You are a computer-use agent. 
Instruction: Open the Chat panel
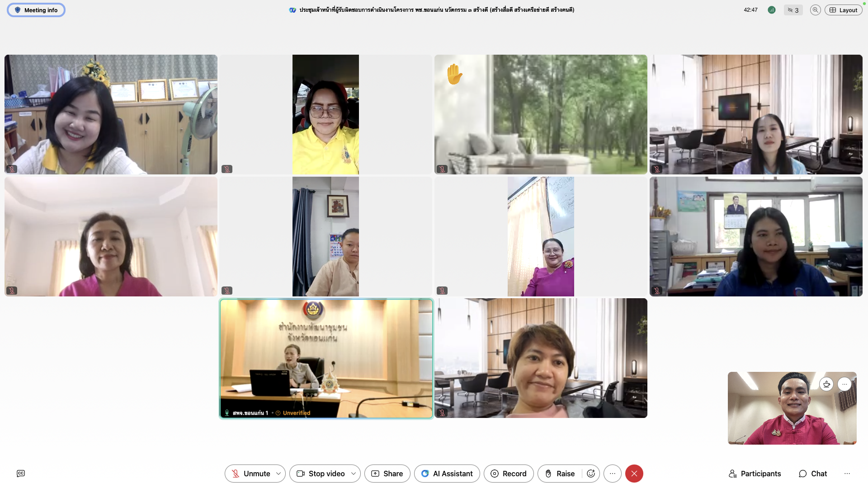tap(813, 474)
